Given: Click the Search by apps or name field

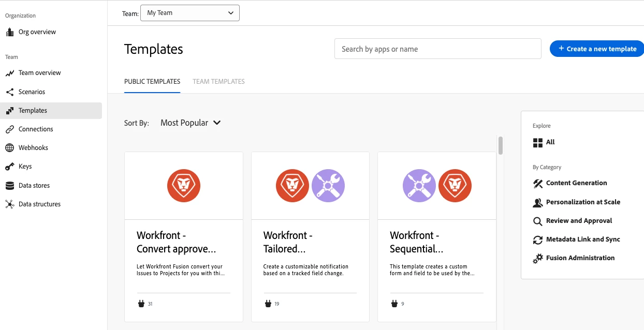Looking at the screenshot, I should (x=438, y=49).
